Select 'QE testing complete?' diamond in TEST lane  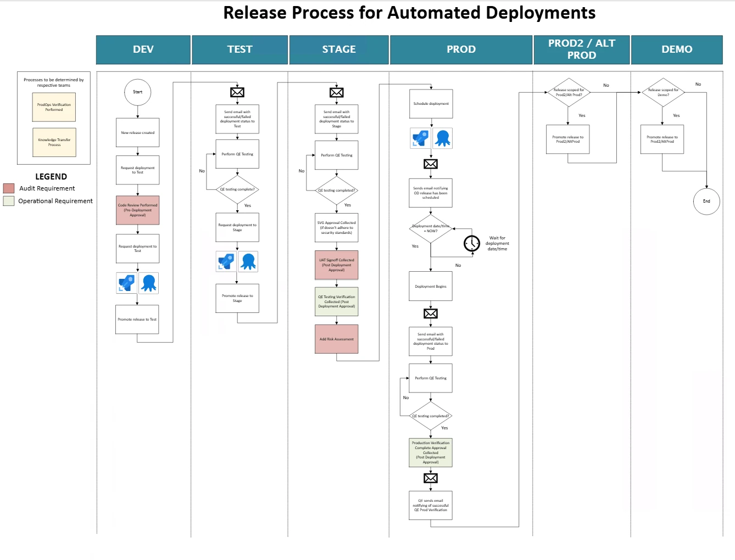(237, 189)
